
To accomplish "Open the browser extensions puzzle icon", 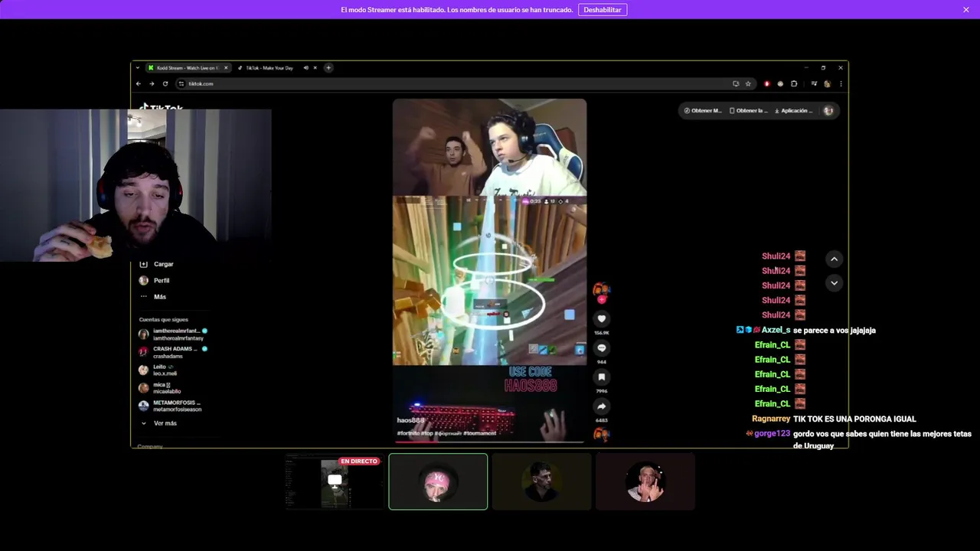I will point(794,83).
